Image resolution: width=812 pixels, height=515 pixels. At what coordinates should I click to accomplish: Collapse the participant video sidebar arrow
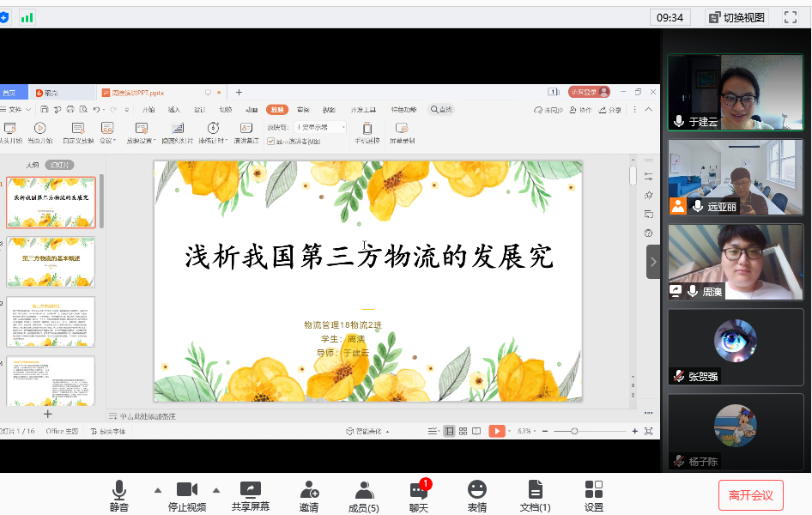(x=653, y=262)
